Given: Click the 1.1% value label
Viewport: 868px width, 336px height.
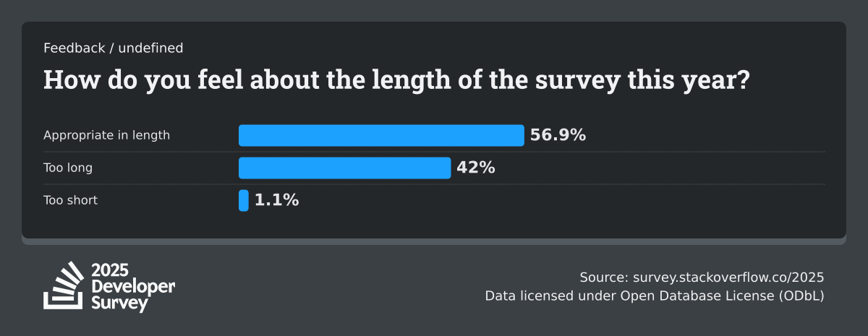Looking at the screenshot, I should 276,200.
